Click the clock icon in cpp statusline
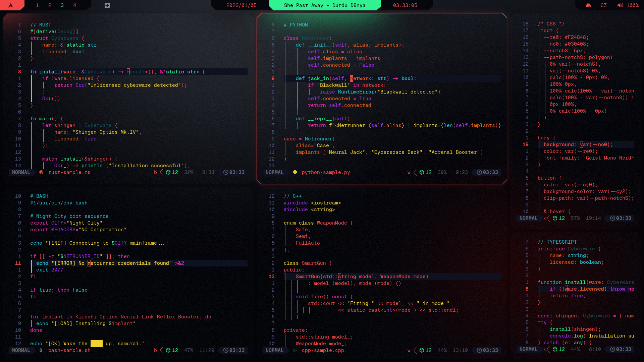This screenshot has height=362, width=644. (479, 350)
